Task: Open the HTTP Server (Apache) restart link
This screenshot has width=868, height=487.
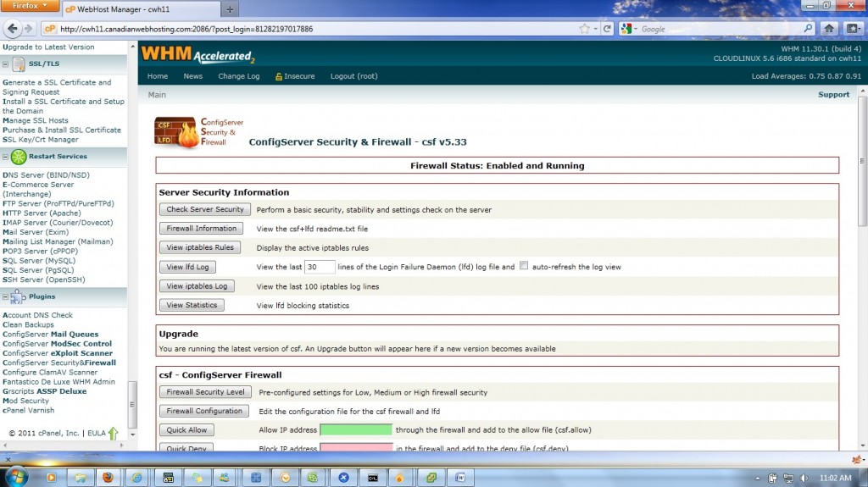Action: 42,213
